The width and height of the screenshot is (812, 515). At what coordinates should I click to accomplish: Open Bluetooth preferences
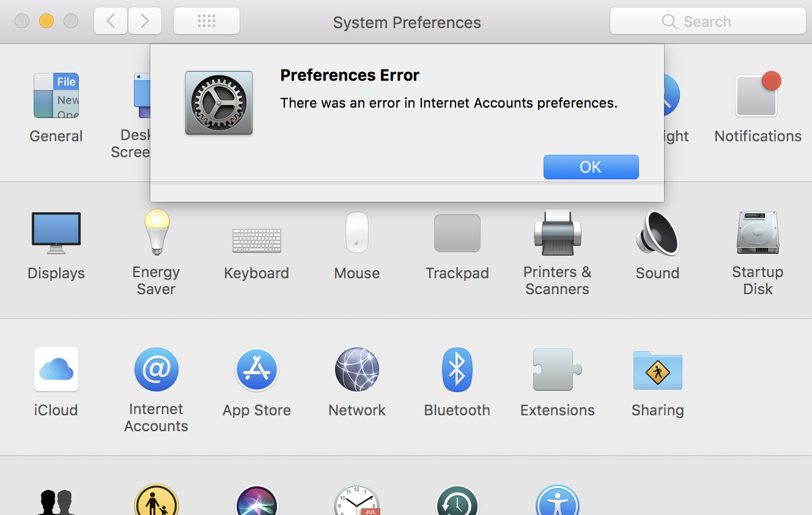click(457, 369)
